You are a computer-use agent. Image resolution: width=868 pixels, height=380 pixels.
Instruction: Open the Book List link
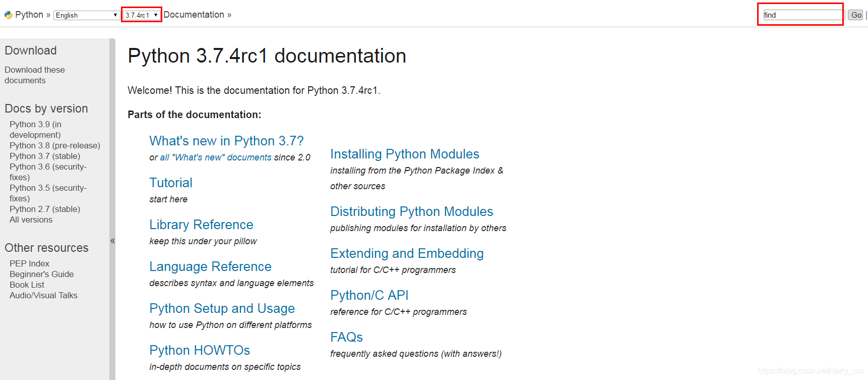(x=27, y=285)
